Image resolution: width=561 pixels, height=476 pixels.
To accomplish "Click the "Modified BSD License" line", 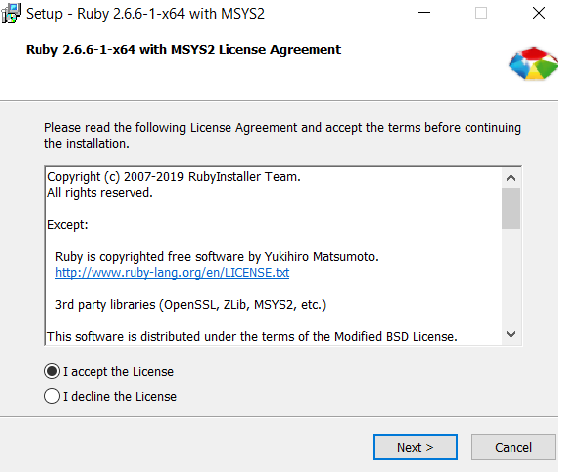I will click(252, 336).
